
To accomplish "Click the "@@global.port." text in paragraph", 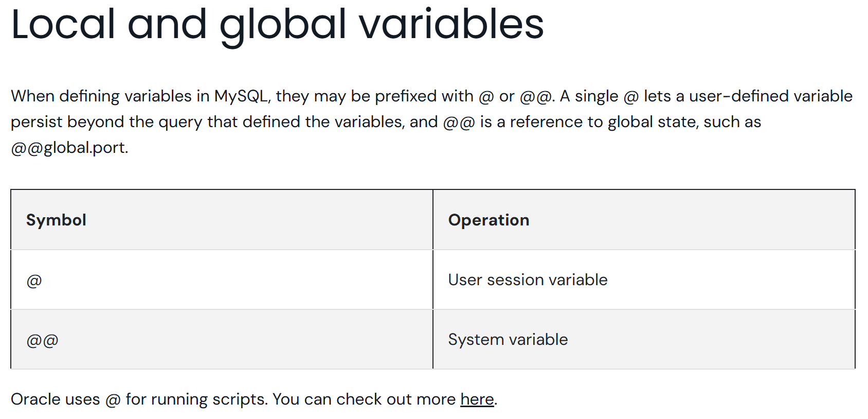I will pos(69,148).
